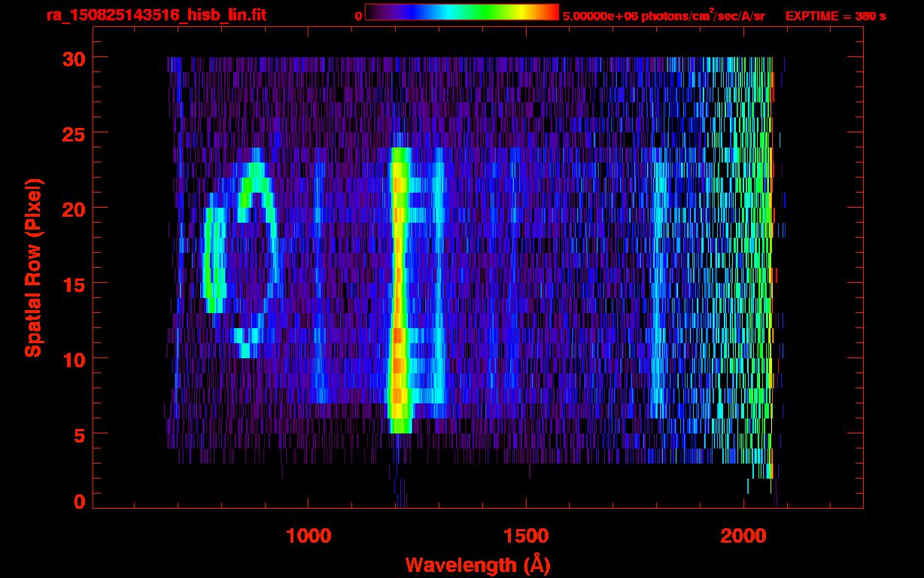Click the color scale bar at the top
Screen dimensions: 924x578
pos(462,12)
